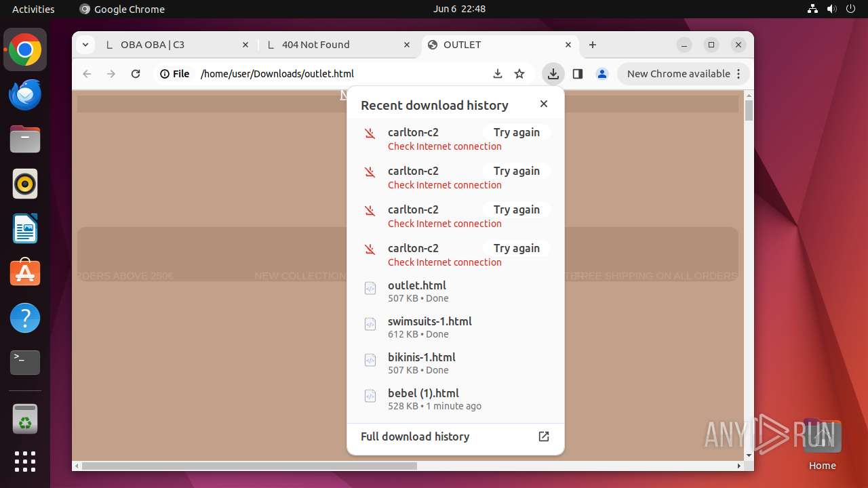Expand the tab search dropdown arrow
Image resolution: width=868 pixels, height=488 pixels.
(x=85, y=45)
